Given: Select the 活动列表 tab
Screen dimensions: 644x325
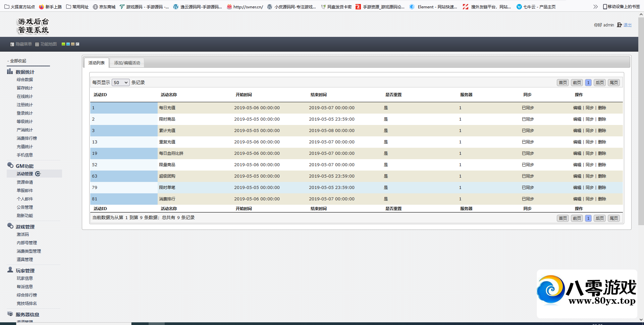Looking at the screenshot, I should click(96, 63).
